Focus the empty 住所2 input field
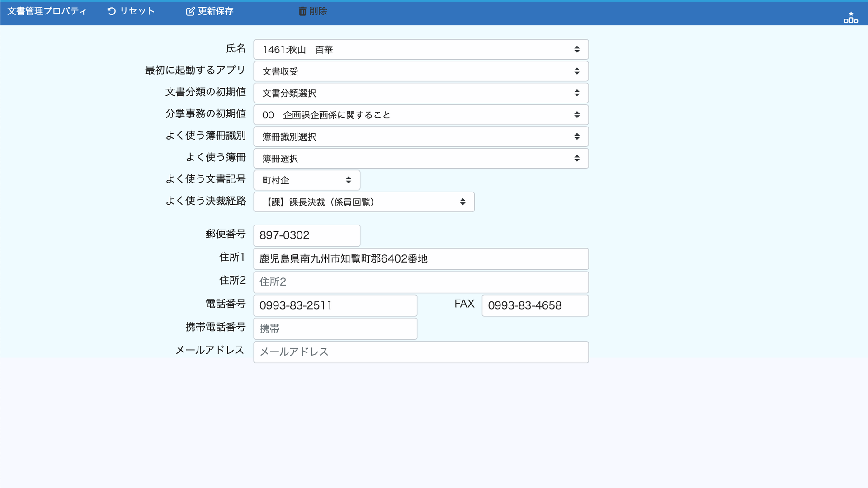This screenshot has width=868, height=488. click(420, 282)
